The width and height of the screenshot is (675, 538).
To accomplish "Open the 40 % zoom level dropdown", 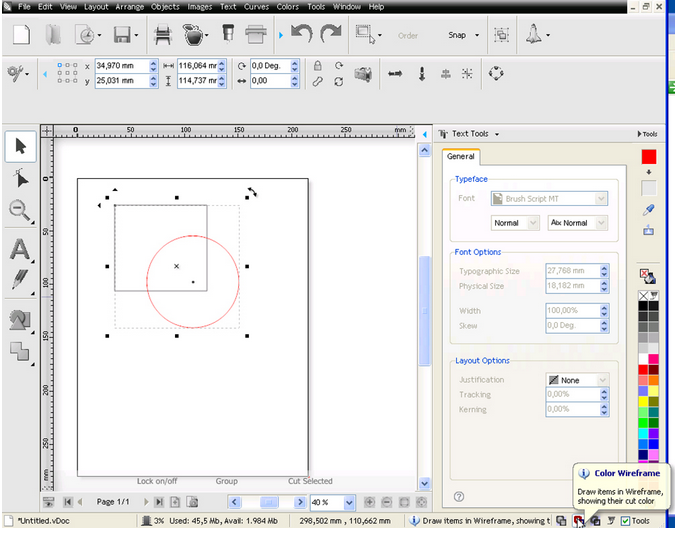I will pos(349,502).
